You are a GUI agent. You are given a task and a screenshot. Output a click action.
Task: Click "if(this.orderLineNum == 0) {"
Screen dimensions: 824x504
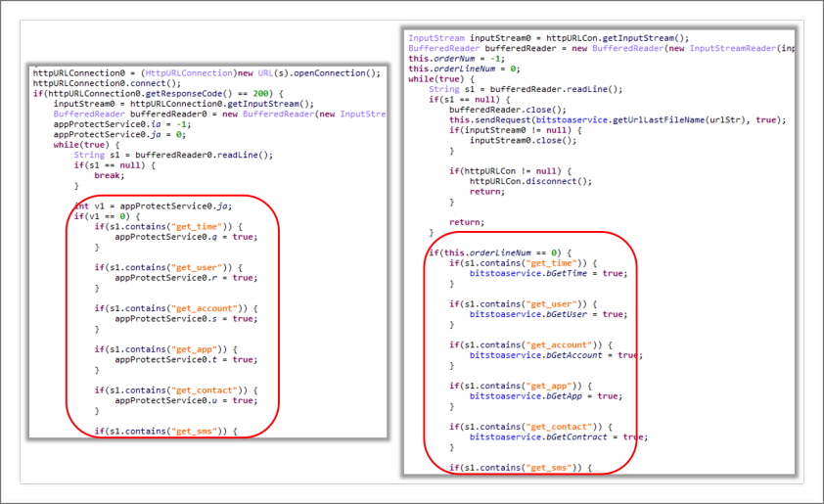pyautogui.click(x=500, y=252)
